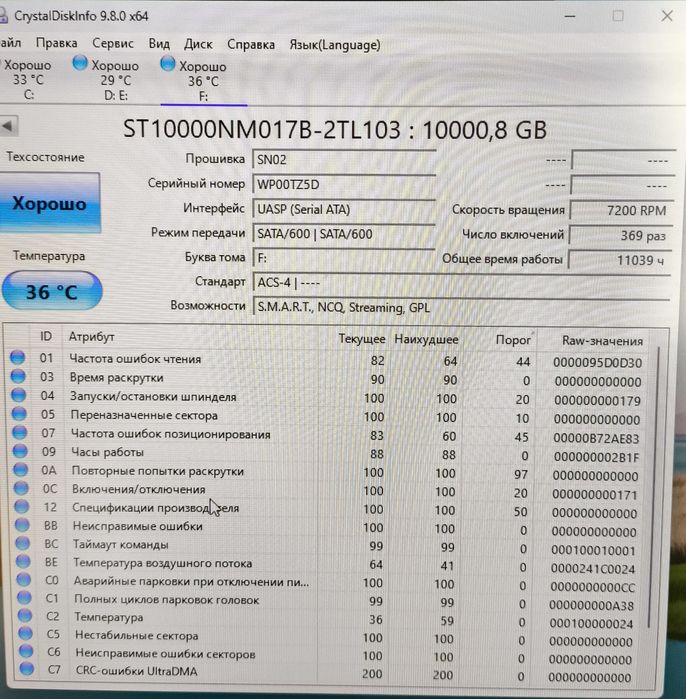Select the Частота ошибок позиционирования row
Screen dimensions: 686x699
point(328,435)
